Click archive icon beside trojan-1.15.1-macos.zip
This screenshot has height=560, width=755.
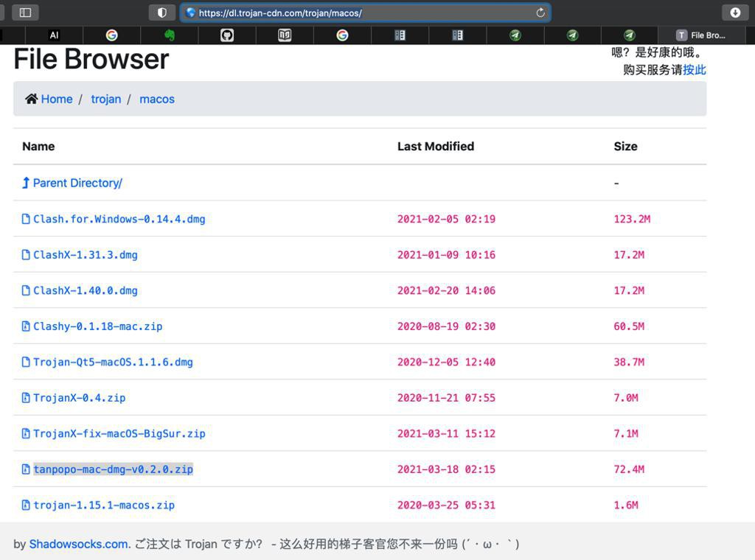coord(26,505)
